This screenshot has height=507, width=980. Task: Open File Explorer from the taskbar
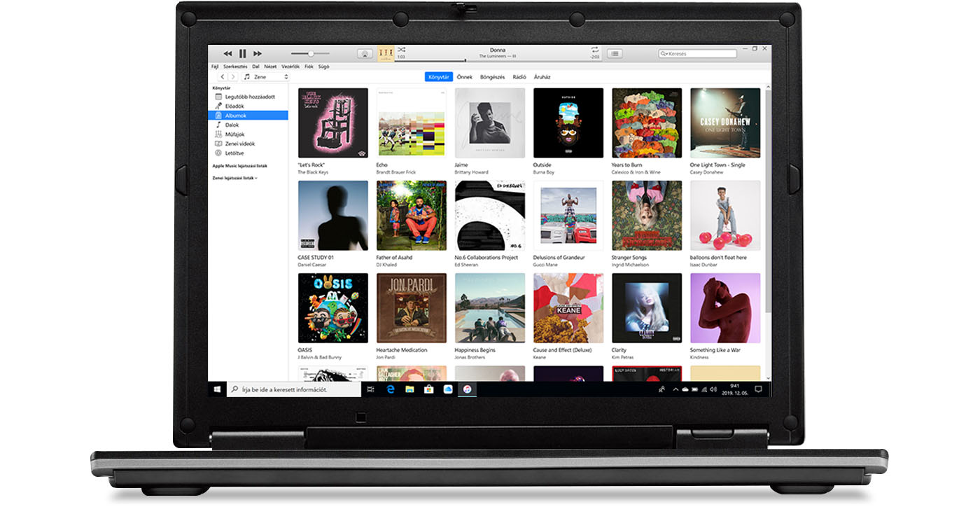[x=409, y=389]
